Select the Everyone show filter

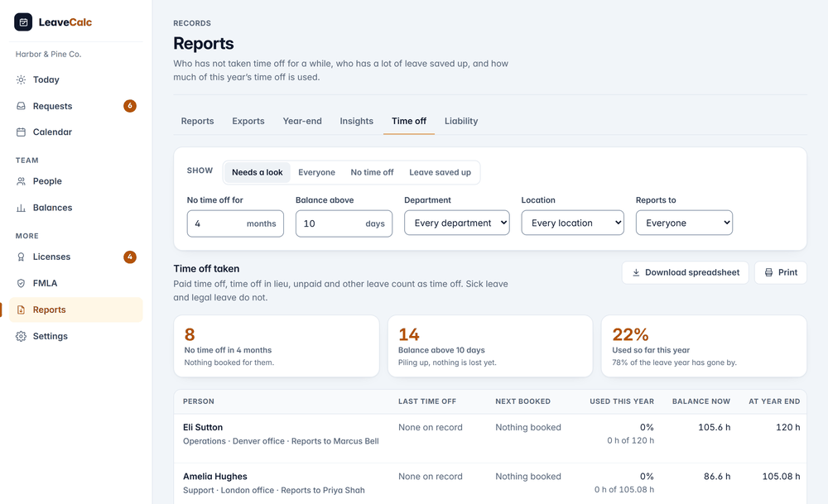click(316, 173)
